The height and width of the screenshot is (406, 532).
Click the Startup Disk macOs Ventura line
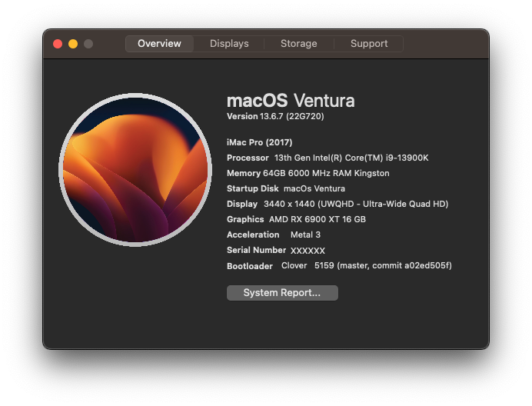286,188
